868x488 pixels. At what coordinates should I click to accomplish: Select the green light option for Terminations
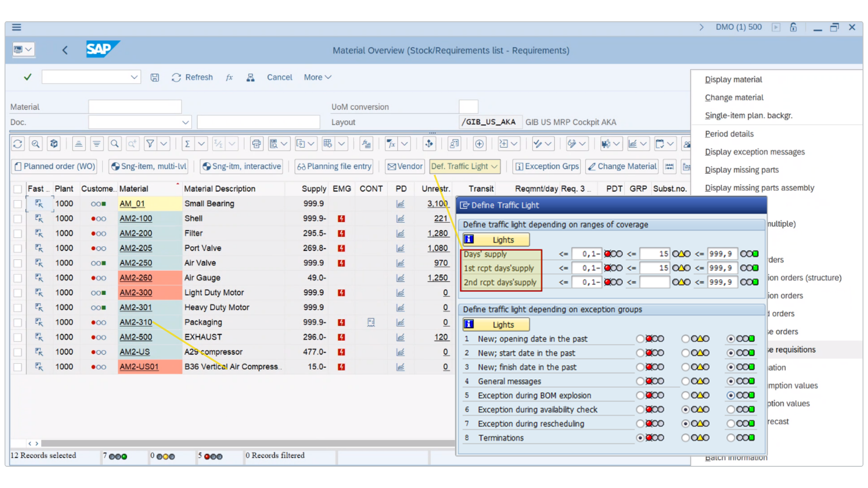730,437
